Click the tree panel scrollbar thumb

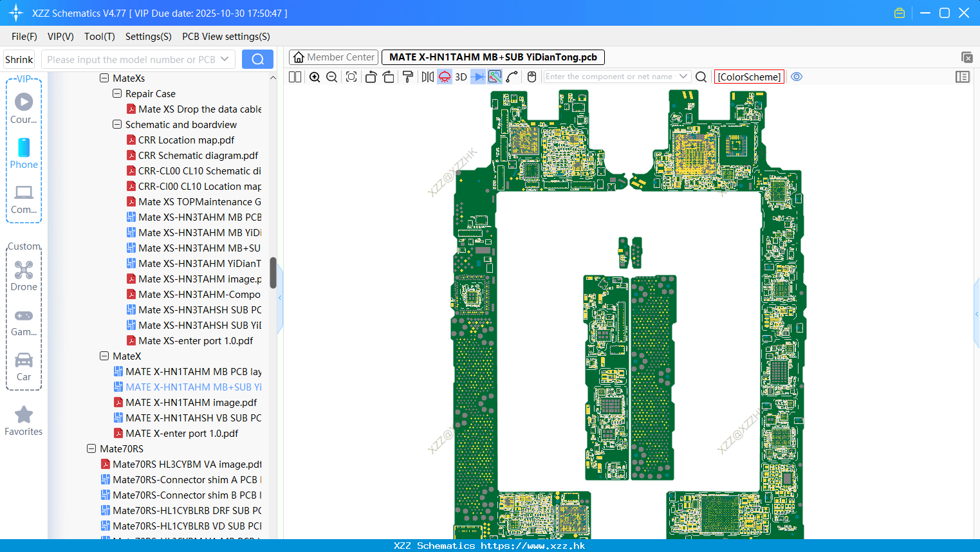(273, 273)
